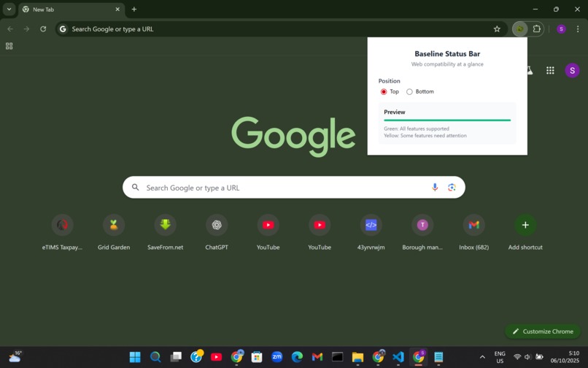
Task: Open the Google account S avatar
Action: 572,70
